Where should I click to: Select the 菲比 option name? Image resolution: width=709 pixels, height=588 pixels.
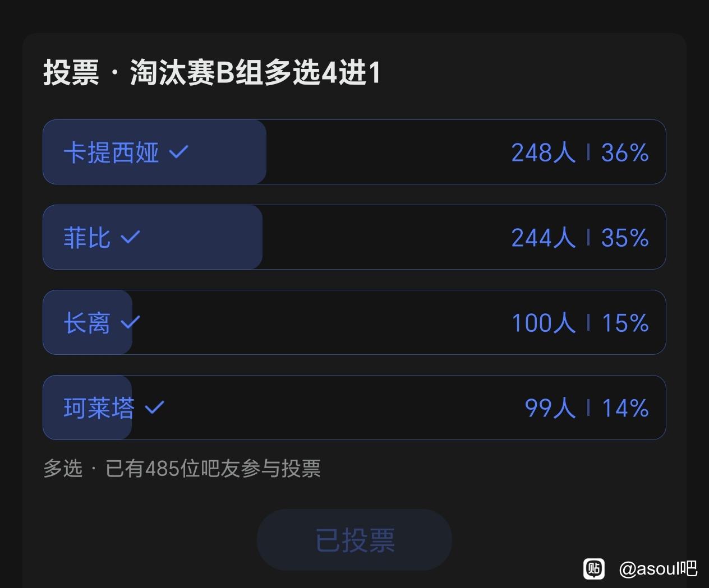[x=87, y=238]
